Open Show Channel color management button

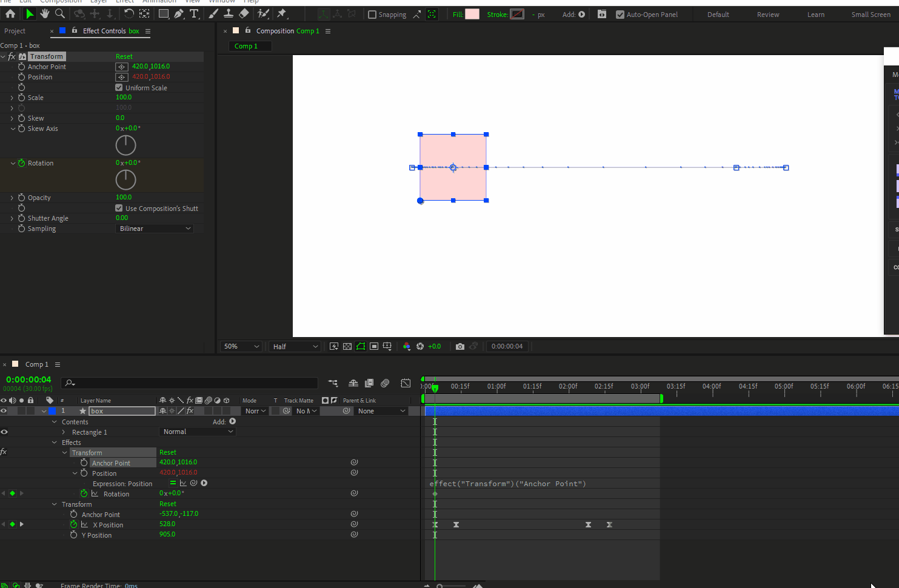tap(407, 346)
